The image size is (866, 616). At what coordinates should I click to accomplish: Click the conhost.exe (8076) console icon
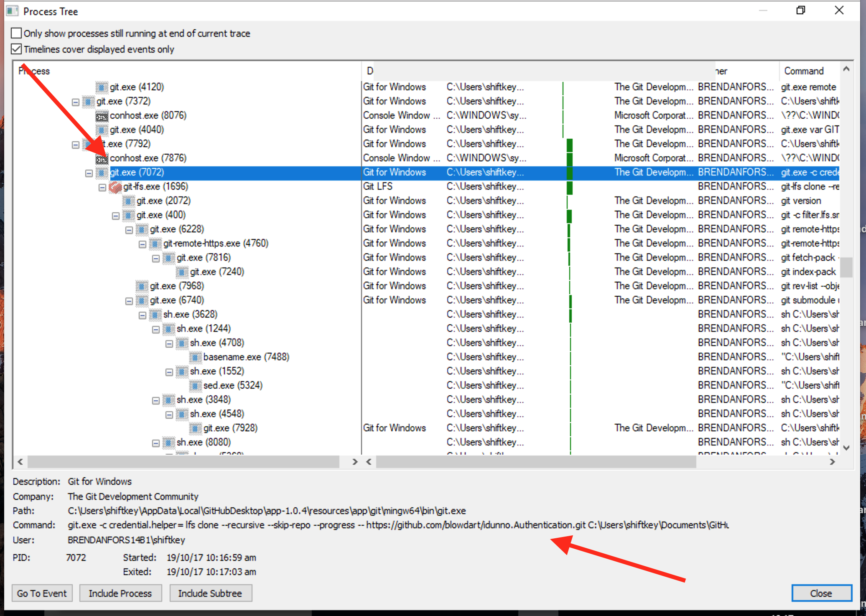point(102,115)
